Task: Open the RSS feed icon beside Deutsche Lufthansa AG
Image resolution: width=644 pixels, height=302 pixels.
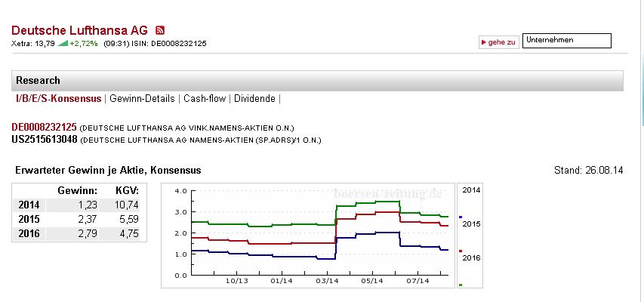Action: 160,30
